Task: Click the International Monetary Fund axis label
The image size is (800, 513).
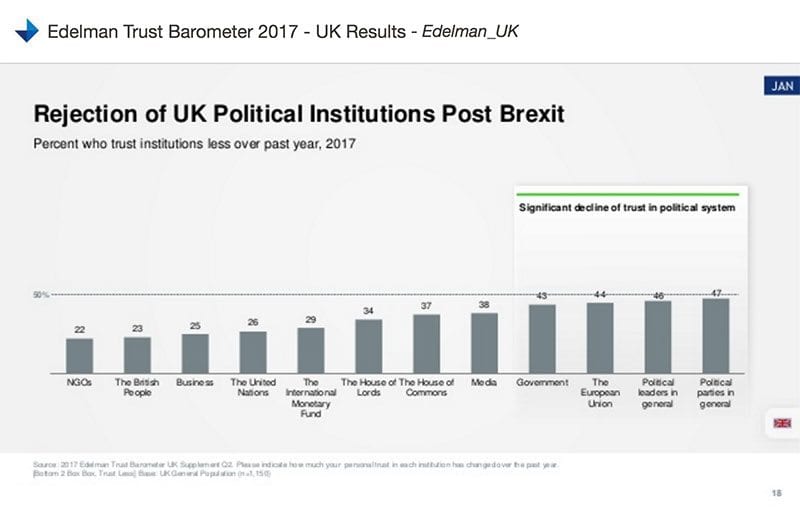Action: 311,398
